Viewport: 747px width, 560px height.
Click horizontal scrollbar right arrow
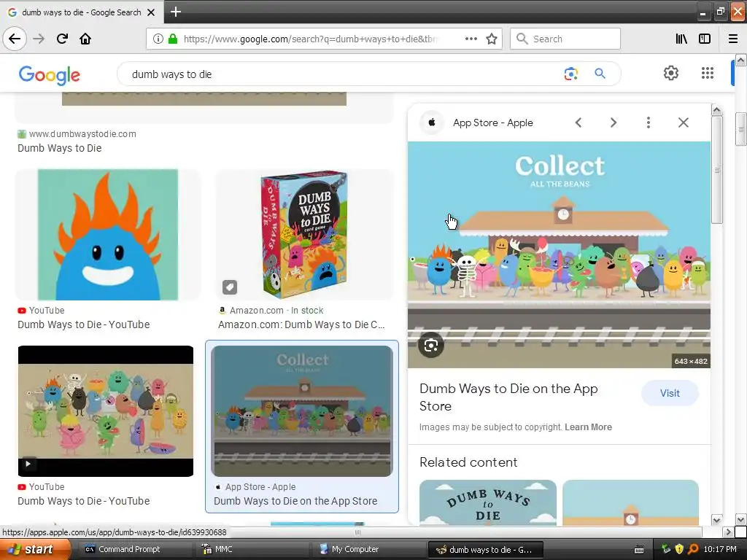(727, 532)
